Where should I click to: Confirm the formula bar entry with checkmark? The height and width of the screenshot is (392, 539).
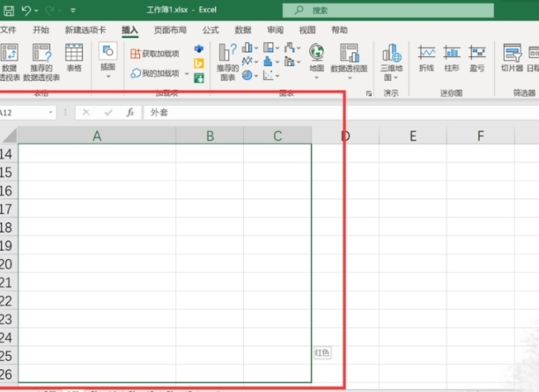click(x=108, y=113)
